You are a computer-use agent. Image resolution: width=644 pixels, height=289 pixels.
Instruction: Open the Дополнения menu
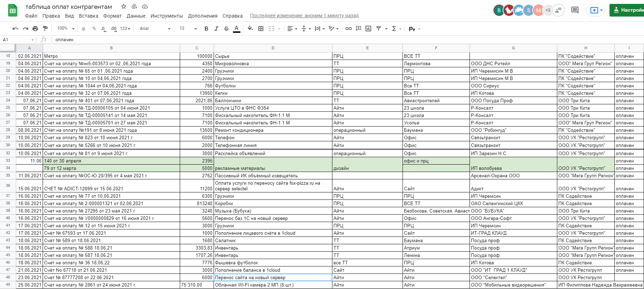pyautogui.click(x=203, y=16)
